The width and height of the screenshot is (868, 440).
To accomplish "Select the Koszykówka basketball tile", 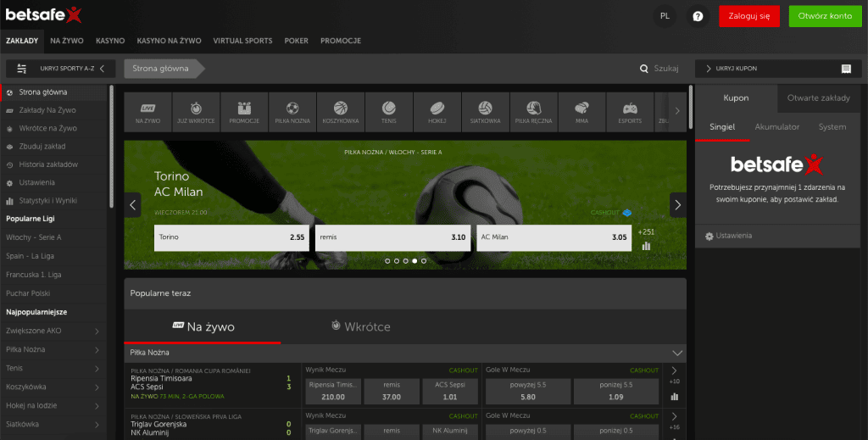I will [341, 113].
